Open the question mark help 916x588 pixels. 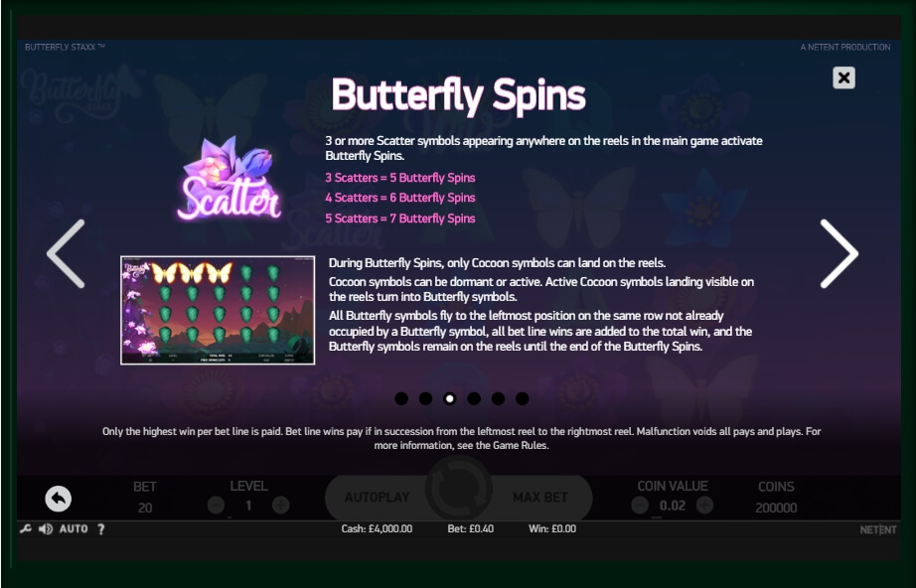click(101, 529)
